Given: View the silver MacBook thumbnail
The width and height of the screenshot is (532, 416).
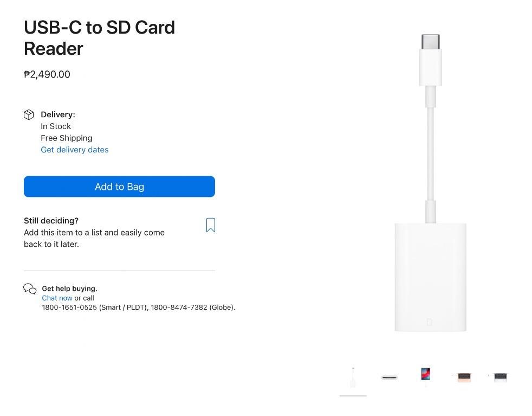Looking at the screenshot, I should 500,376.
